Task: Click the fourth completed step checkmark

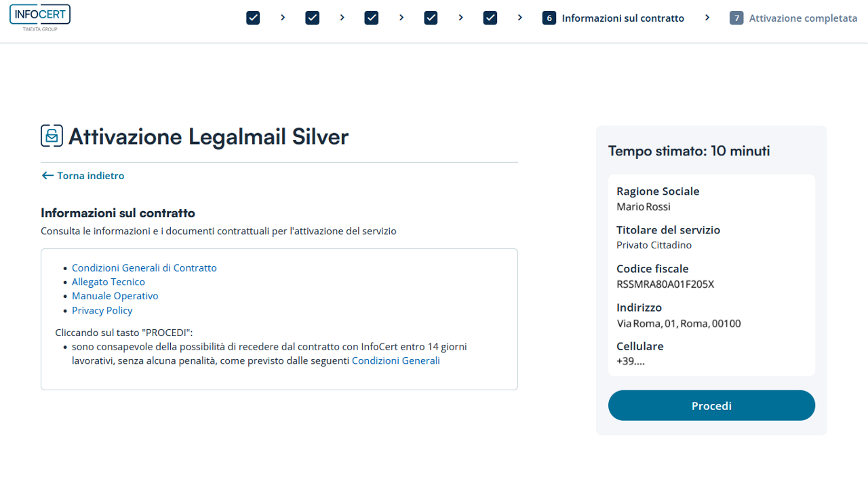Action: 431,18
